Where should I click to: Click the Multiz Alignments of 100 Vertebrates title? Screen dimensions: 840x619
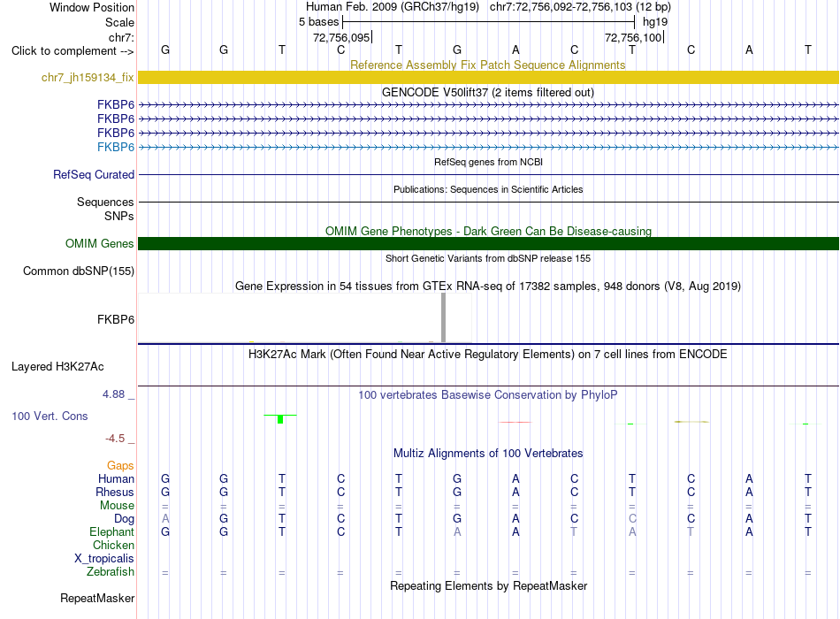pos(488,454)
